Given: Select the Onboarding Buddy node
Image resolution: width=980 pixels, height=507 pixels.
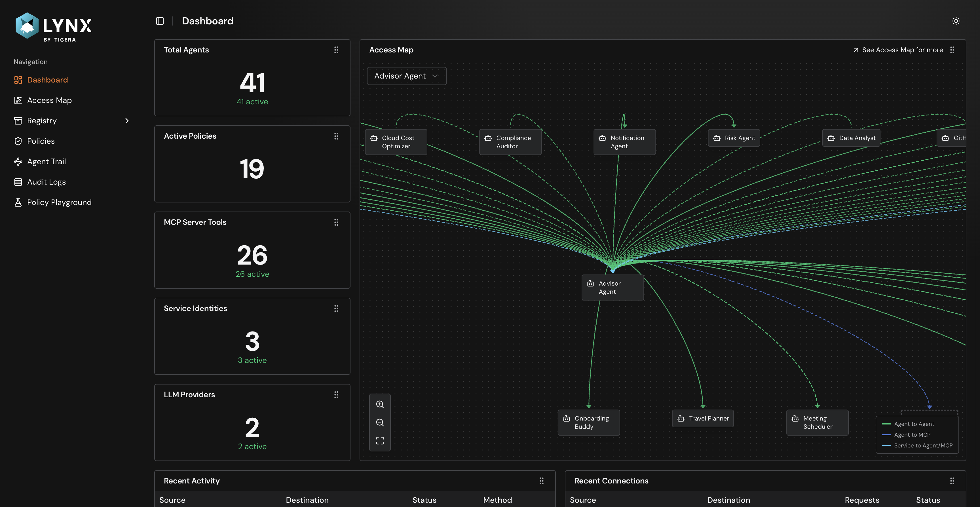Looking at the screenshot, I should pyautogui.click(x=589, y=422).
